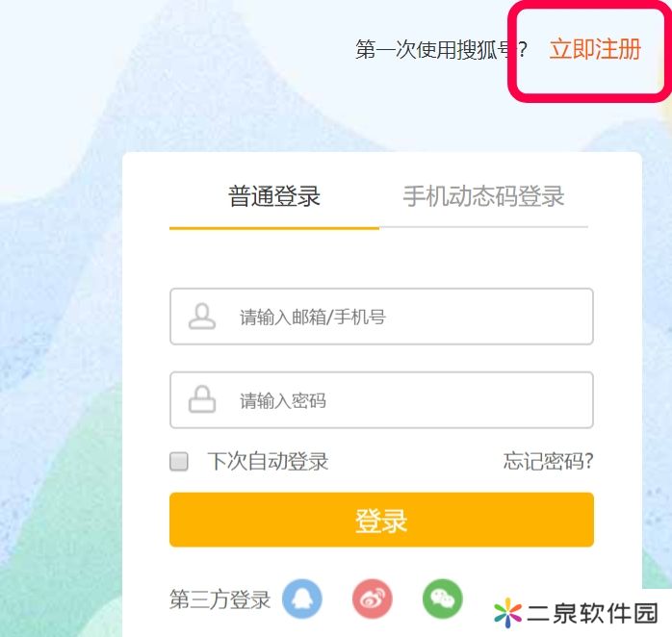Click the padlock icon in password field
Screen dimensions: 672x637
coord(202,399)
